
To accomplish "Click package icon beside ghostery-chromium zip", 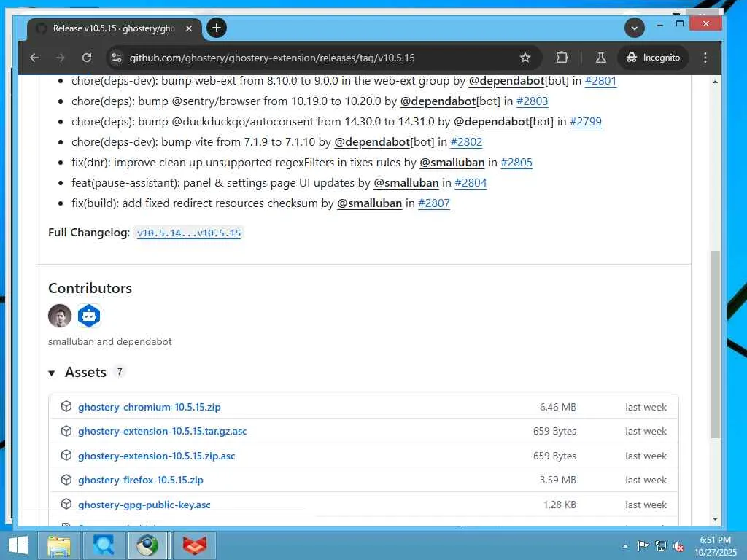I will [x=66, y=407].
